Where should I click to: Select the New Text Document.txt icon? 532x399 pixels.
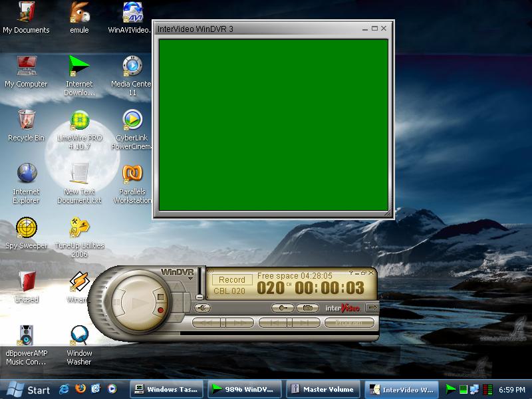point(79,184)
